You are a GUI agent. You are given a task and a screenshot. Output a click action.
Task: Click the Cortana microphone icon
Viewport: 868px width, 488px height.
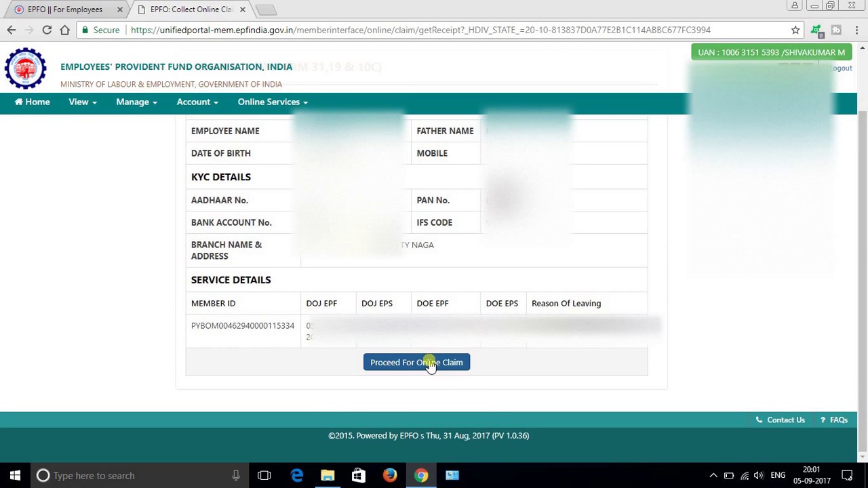pyautogui.click(x=236, y=475)
